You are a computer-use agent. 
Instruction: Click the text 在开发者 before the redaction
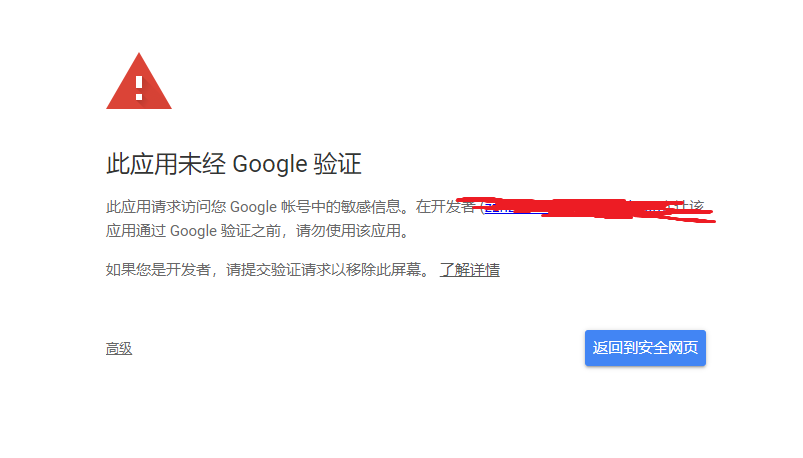pos(446,207)
